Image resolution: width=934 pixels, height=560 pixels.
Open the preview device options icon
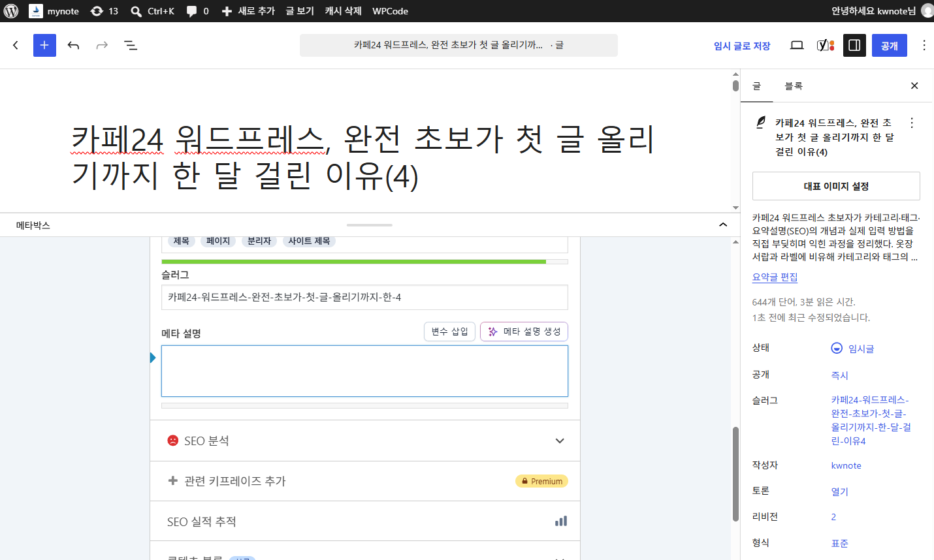point(797,45)
